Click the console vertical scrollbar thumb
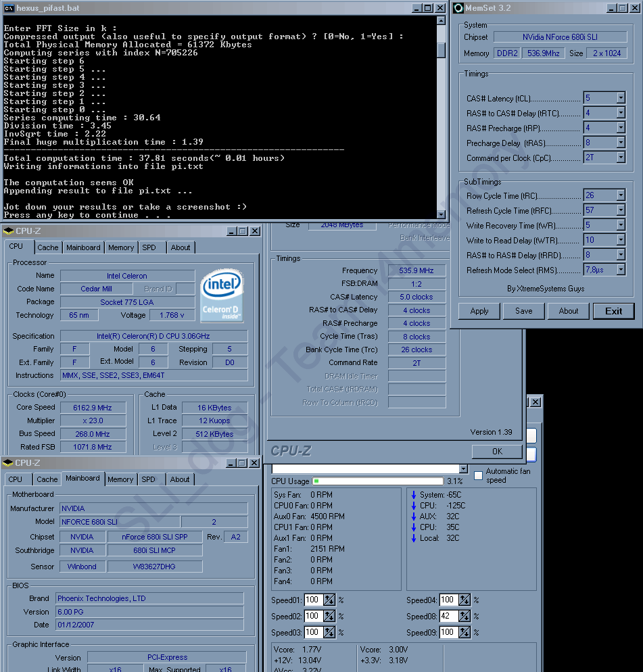This screenshot has width=643, height=672. pyautogui.click(x=441, y=50)
